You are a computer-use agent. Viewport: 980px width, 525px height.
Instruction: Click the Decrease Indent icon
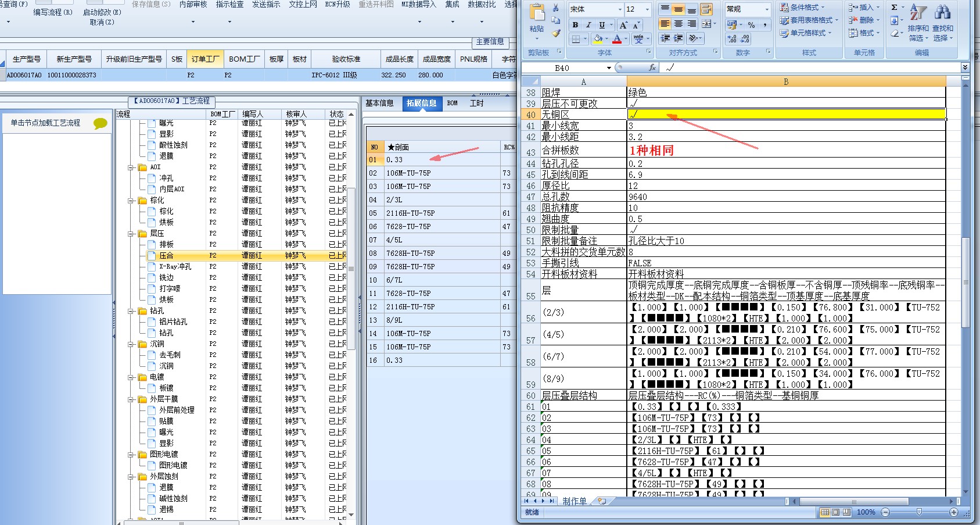tap(665, 38)
